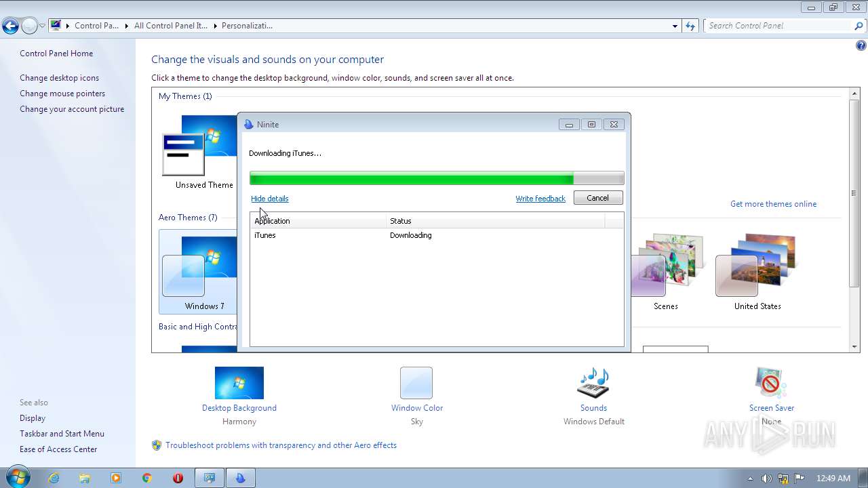Select the Scenes theme
The height and width of the screenshot is (488, 868).
coord(666,271)
